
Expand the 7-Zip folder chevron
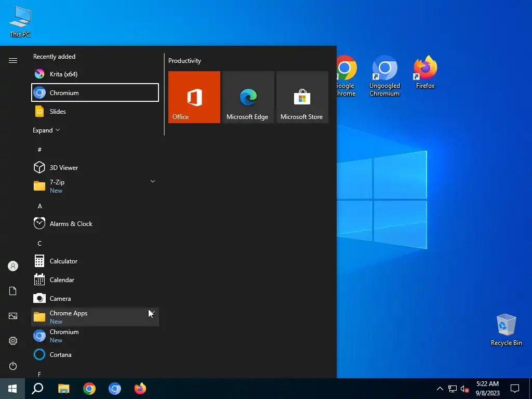point(153,181)
